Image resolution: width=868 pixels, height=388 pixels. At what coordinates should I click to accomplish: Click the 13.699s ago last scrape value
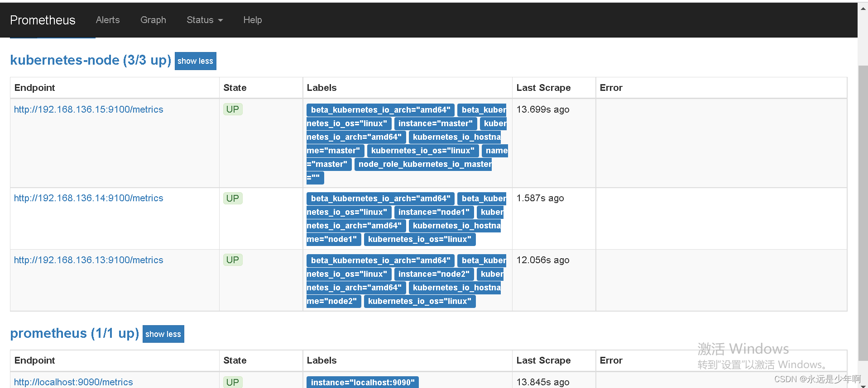[543, 109]
